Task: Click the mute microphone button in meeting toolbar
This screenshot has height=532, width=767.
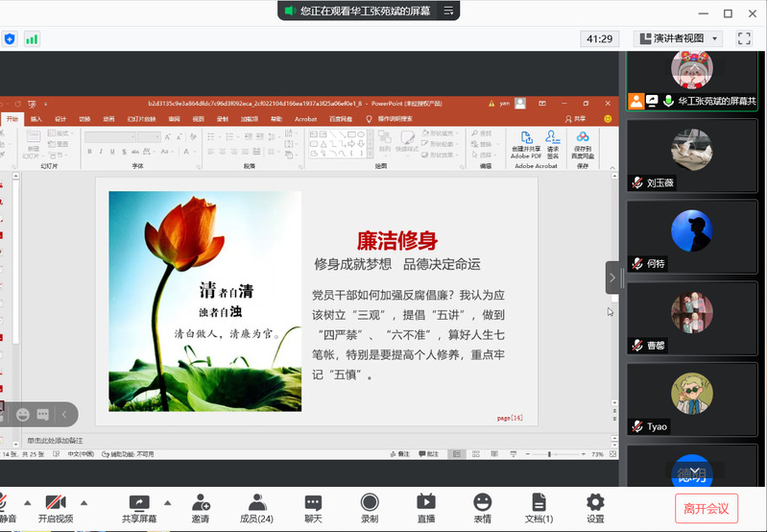Action: (7, 509)
